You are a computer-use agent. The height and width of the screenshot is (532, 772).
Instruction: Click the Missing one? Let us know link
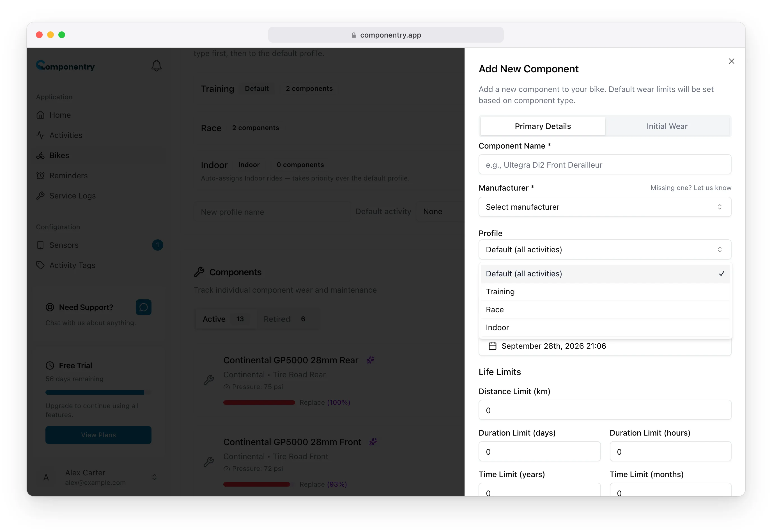(x=691, y=188)
